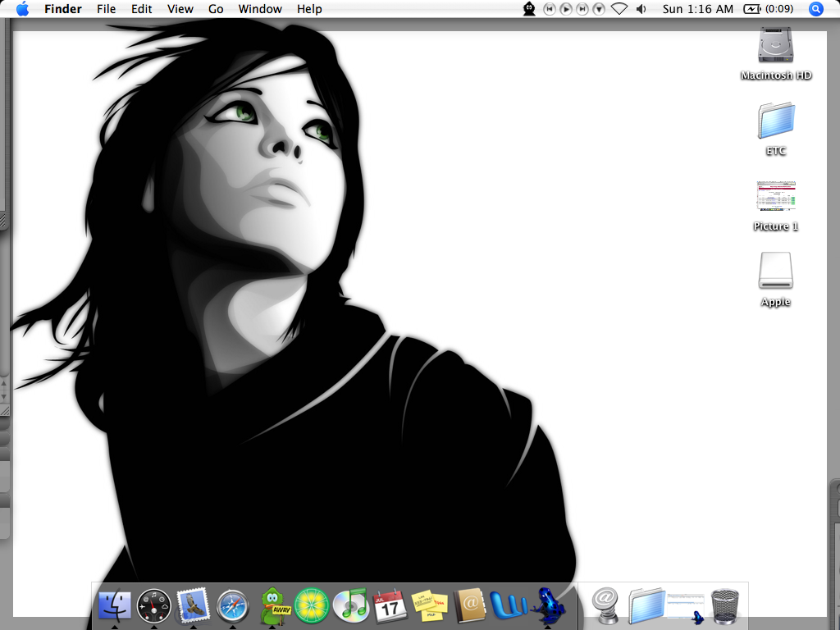
Task: Open the Finder application menu
Action: [x=62, y=9]
